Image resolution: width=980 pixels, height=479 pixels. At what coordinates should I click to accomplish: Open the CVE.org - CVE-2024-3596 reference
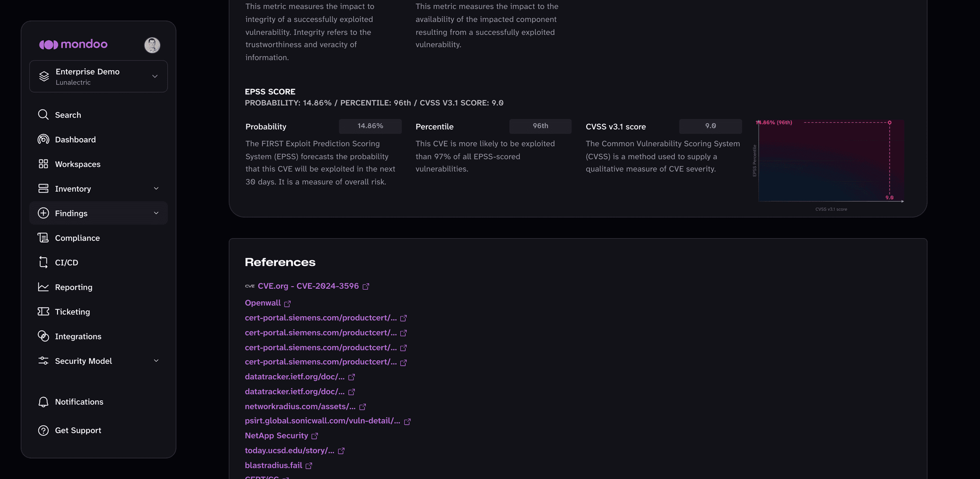click(308, 286)
